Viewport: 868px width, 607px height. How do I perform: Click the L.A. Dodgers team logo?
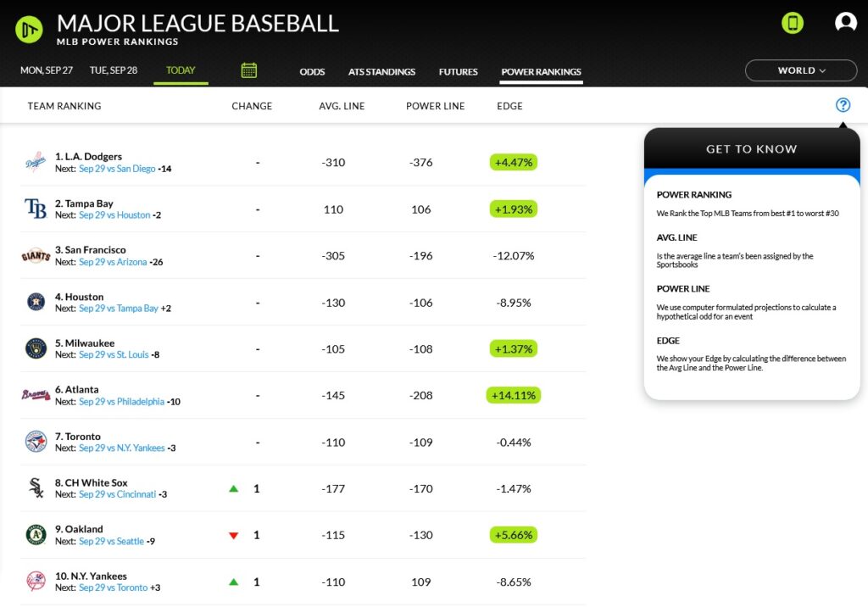coord(36,162)
